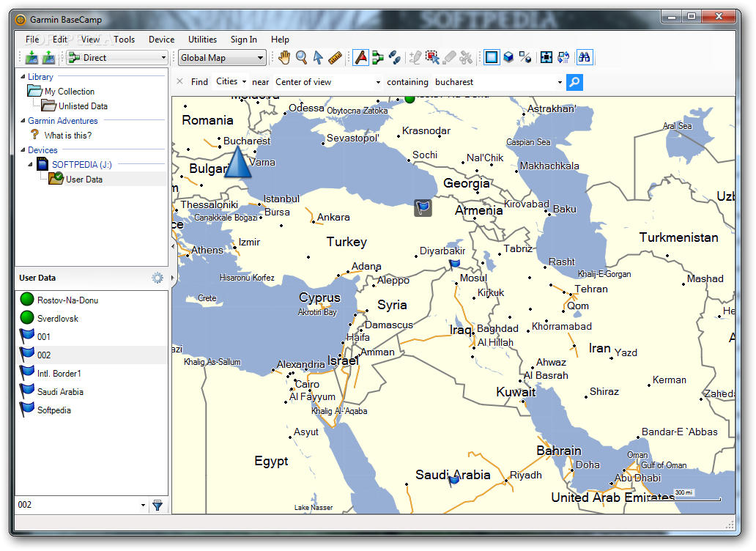Select waypoint 001 in list

(x=92, y=336)
